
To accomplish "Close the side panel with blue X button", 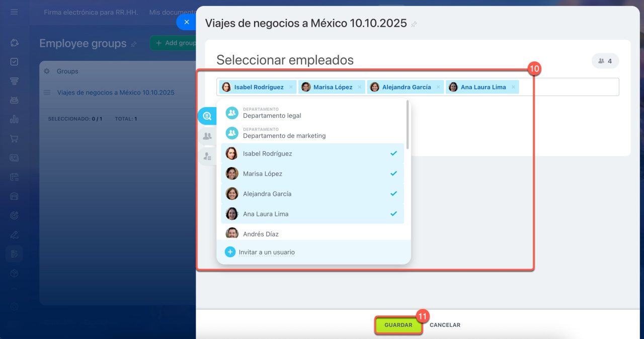I will click(x=186, y=22).
